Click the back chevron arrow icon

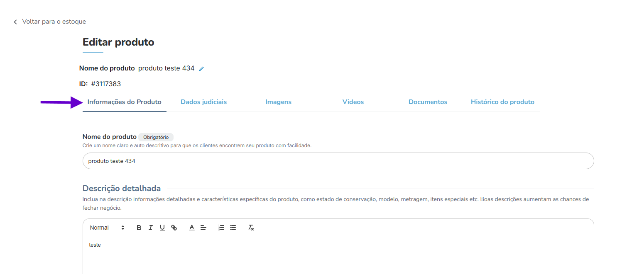click(x=15, y=22)
